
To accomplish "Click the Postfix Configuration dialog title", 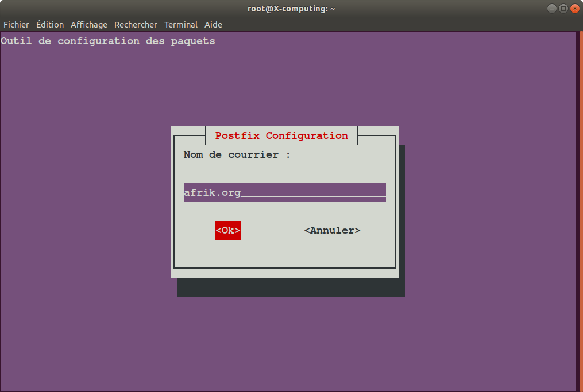I will coord(281,135).
